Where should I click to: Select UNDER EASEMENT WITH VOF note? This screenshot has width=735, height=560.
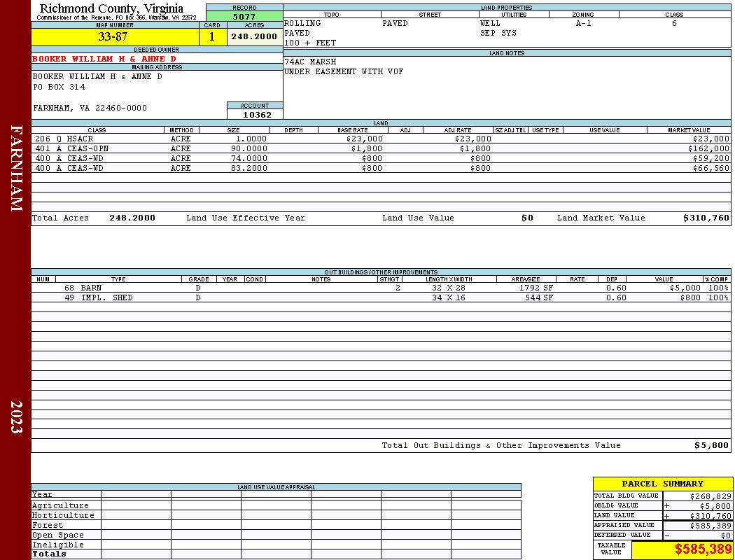(x=344, y=71)
